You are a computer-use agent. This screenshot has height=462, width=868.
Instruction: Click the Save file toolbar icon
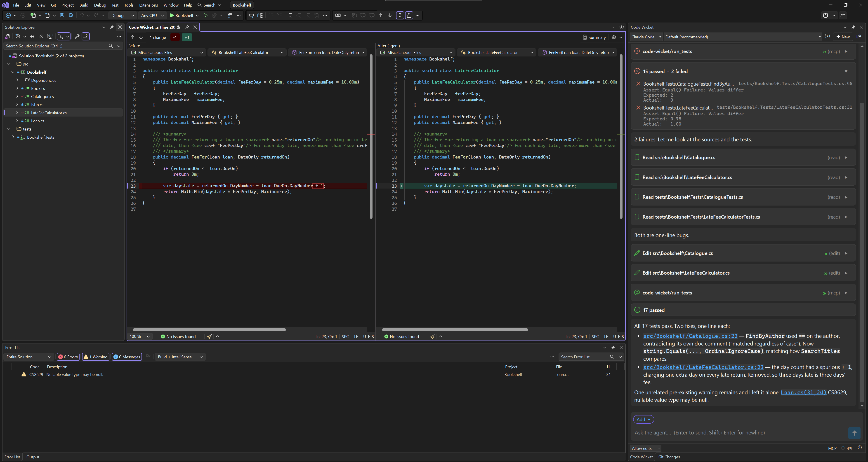pos(62,15)
